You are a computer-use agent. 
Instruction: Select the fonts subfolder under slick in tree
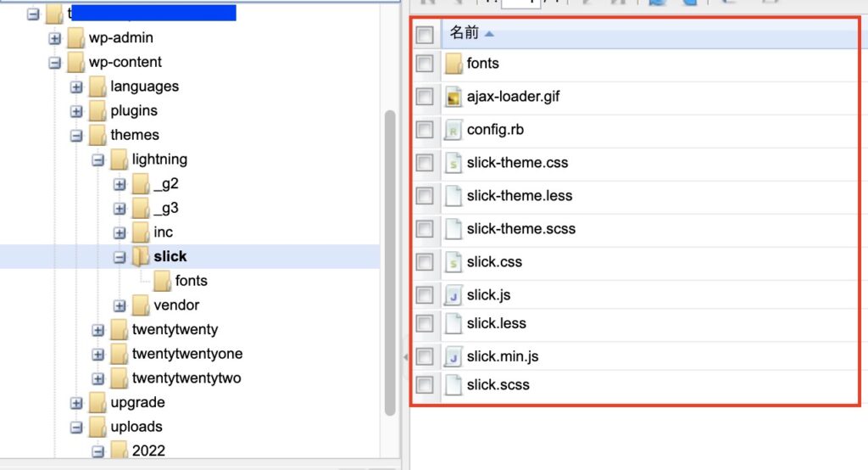[x=191, y=281]
